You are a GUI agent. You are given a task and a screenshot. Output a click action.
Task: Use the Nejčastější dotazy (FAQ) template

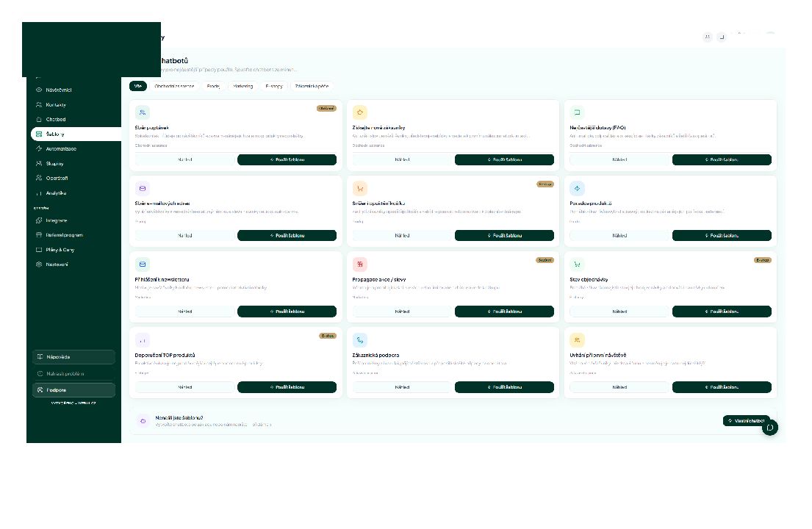pyautogui.click(x=722, y=160)
